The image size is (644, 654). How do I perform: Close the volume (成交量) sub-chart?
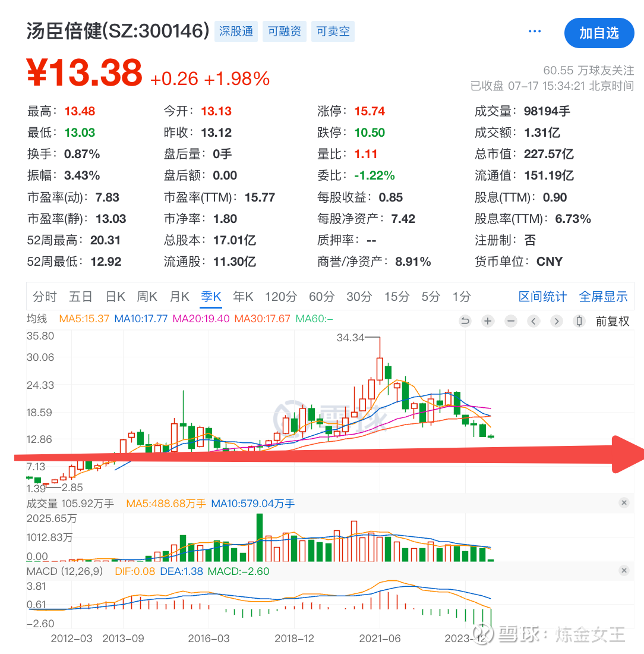click(624, 502)
